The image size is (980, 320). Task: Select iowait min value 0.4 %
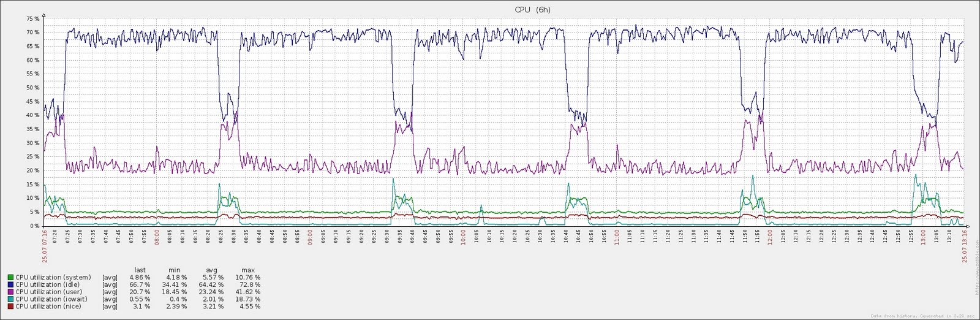[178, 300]
